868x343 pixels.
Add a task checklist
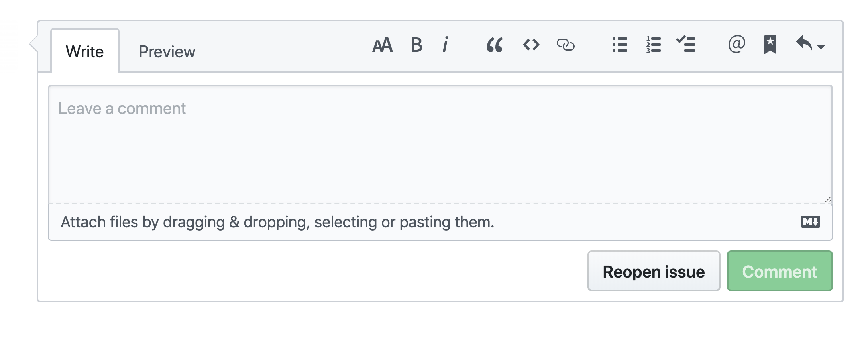(686, 45)
